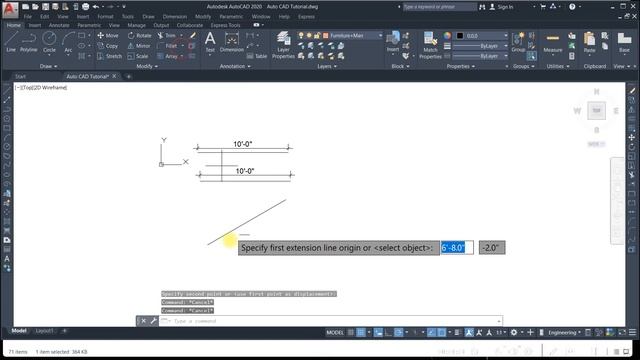
Task: Select the Arc tool
Action: pyautogui.click(x=68, y=42)
